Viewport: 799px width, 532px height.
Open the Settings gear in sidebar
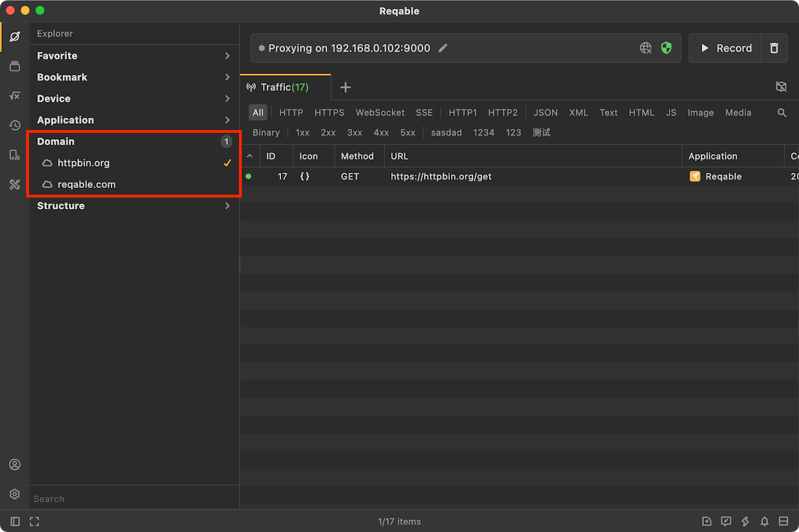pyautogui.click(x=14, y=494)
